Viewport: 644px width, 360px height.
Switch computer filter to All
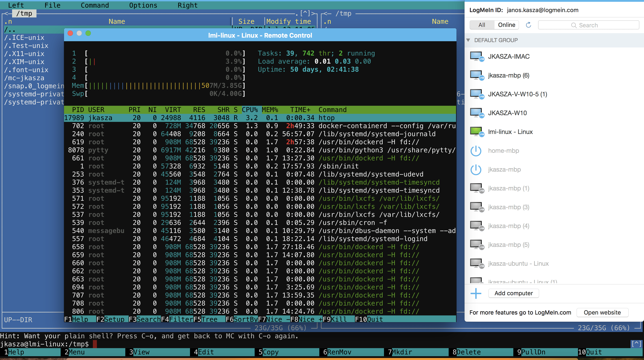(482, 25)
